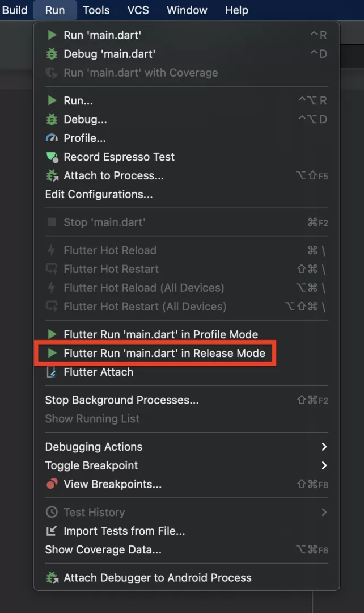Expand the Test History submenu
364x613 pixels.
click(x=324, y=512)
